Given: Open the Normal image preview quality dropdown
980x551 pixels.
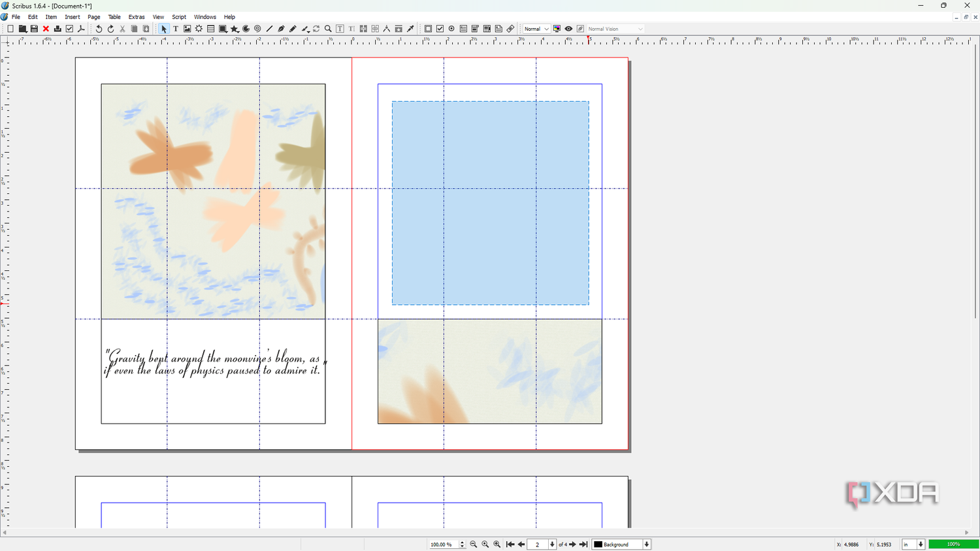Looking at the screenshot, I should coord(536,29).
